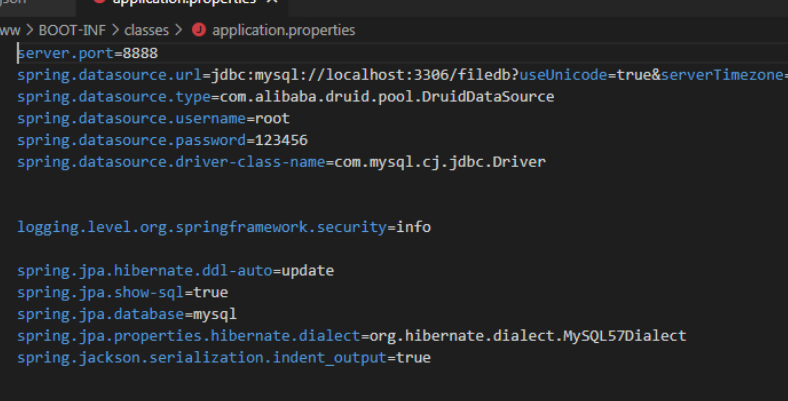Viewport: 788px width, 401px height.
Task: Open the BOOT-INF breadcrumb folder
Action: (72, 30)
